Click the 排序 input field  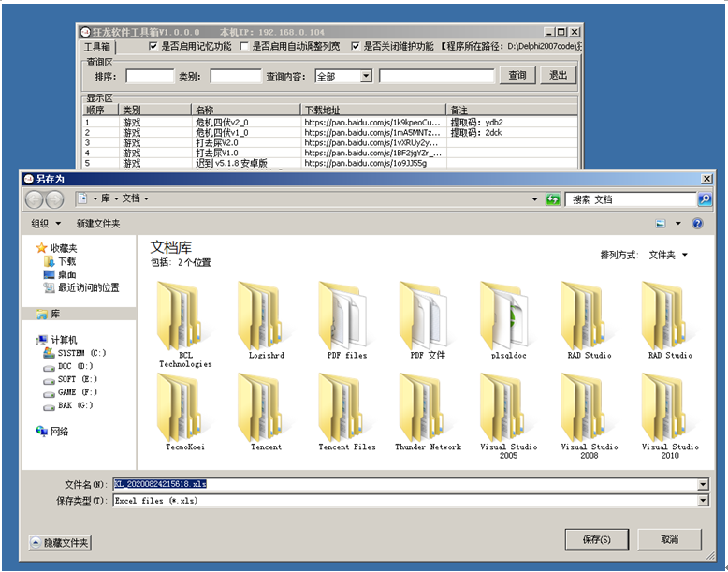150,76
